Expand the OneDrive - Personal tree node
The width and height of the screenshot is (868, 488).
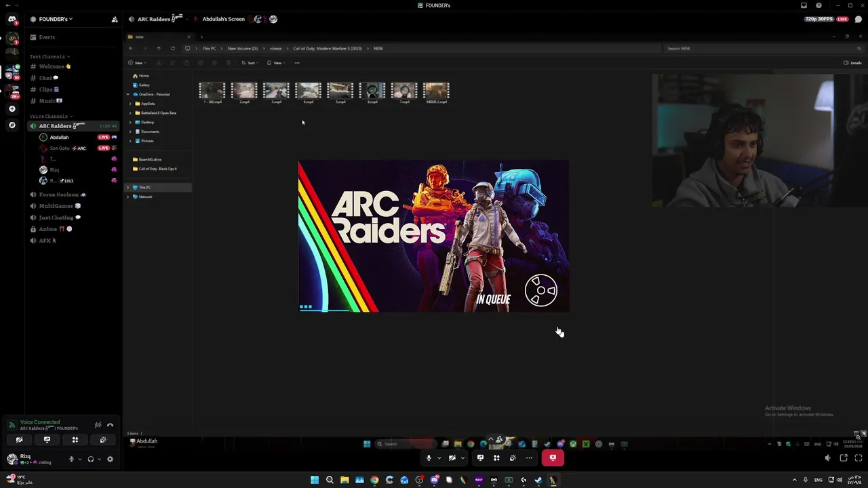coord(129,94)
